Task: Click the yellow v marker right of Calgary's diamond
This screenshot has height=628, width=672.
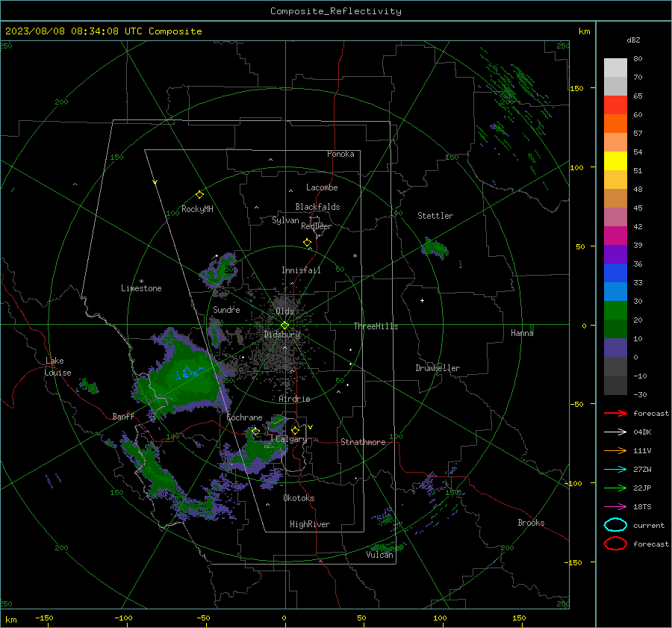Action: (311, 427)
